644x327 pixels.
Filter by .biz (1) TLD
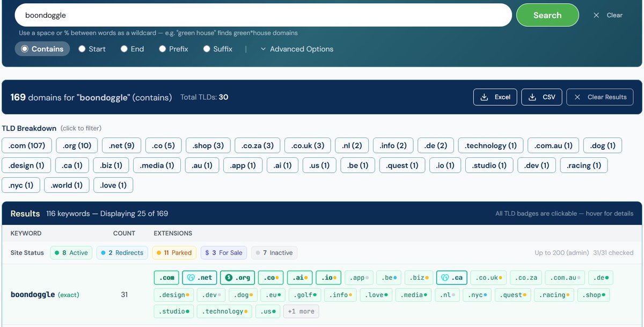[x=111, y=165]
